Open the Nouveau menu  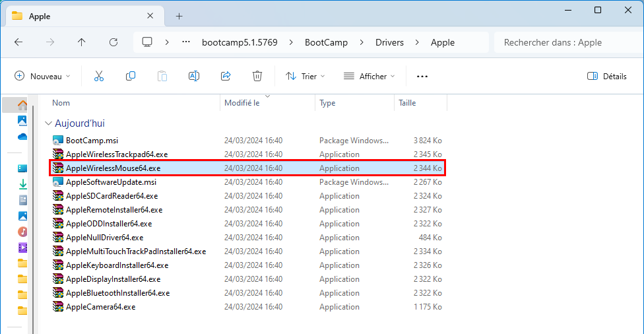tap(42, 77)
